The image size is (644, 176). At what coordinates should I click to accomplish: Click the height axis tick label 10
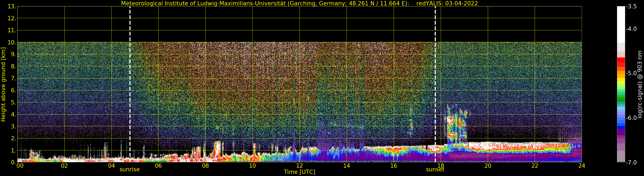point(12,43)
